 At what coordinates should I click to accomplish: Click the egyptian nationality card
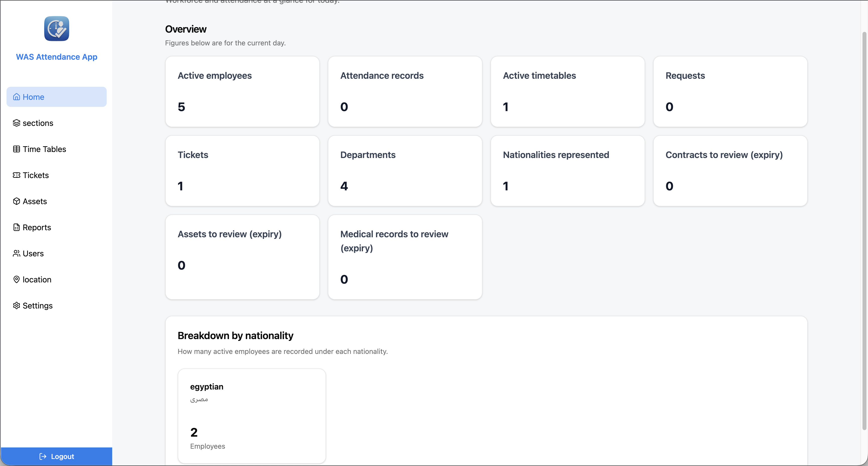(252, 416)
